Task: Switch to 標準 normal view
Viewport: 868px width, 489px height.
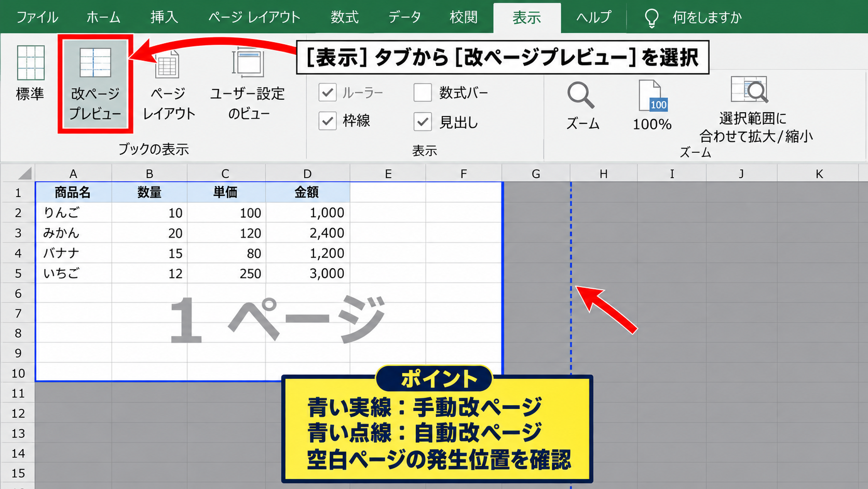Action: (x=30, y=73)
